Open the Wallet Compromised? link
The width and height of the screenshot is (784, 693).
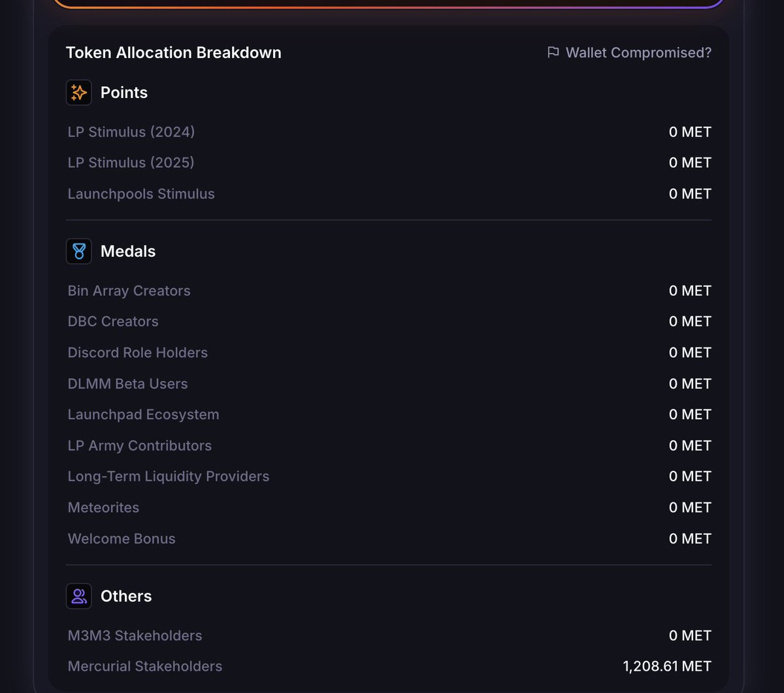click(638, 52)
